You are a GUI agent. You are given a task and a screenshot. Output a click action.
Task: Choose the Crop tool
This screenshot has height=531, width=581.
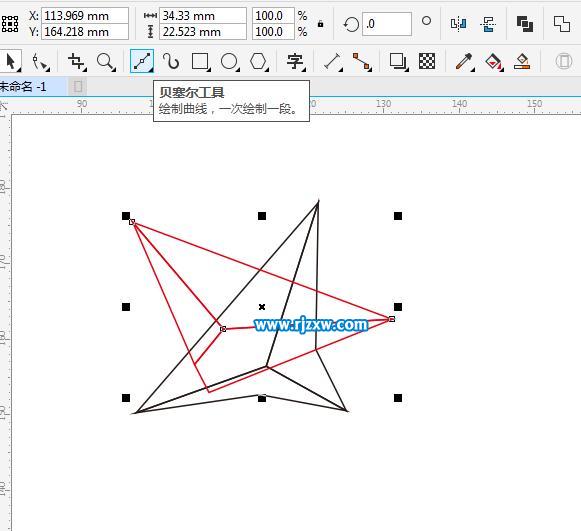coord(77,61)
